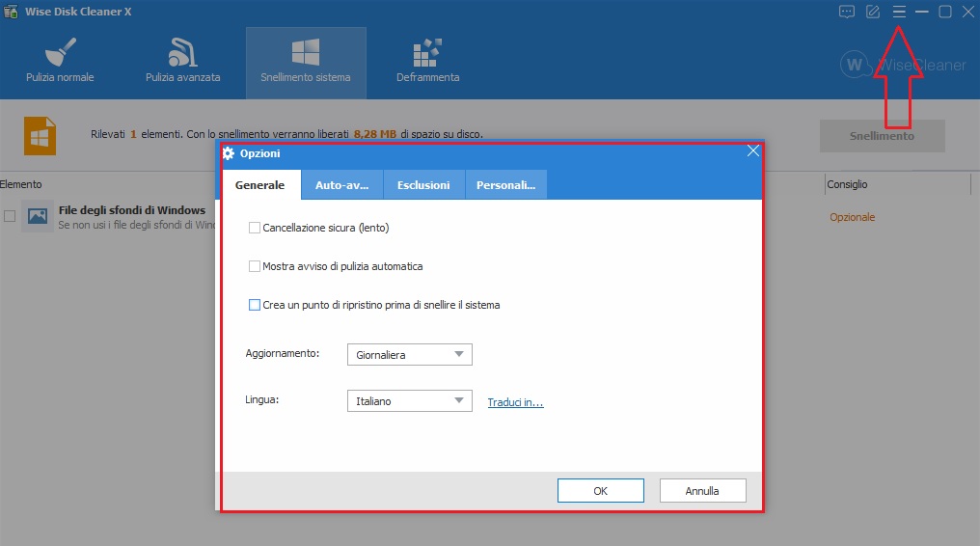
Task: Click the gear icon in Opzioni title
Action: click(x=229, y=153)
